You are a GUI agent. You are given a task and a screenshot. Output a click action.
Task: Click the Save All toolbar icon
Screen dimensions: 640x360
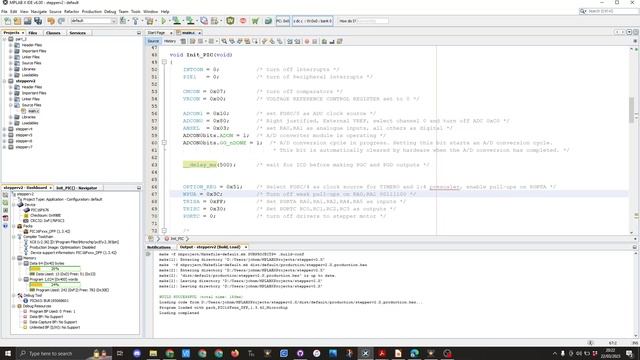tap(38, 21)
